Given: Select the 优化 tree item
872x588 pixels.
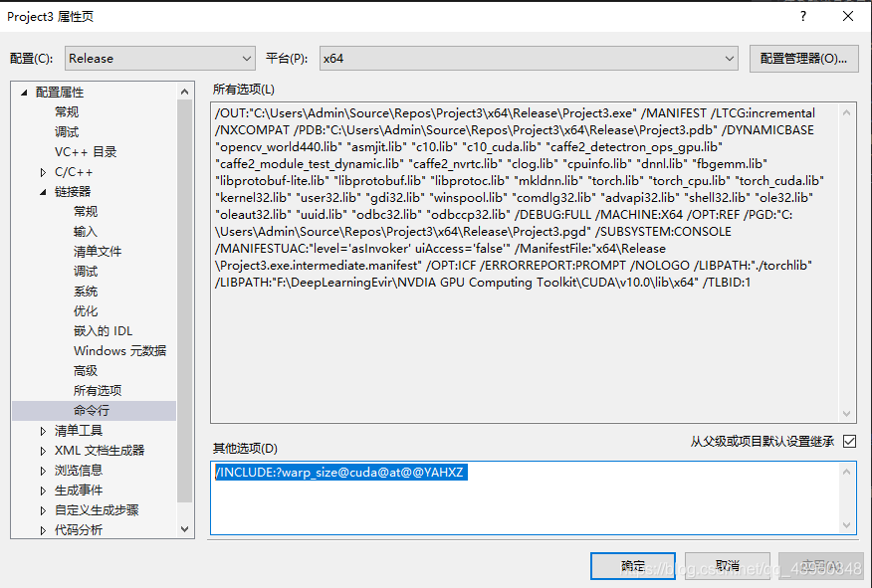Looking at the screenshot, I should [x=87, y=310].
